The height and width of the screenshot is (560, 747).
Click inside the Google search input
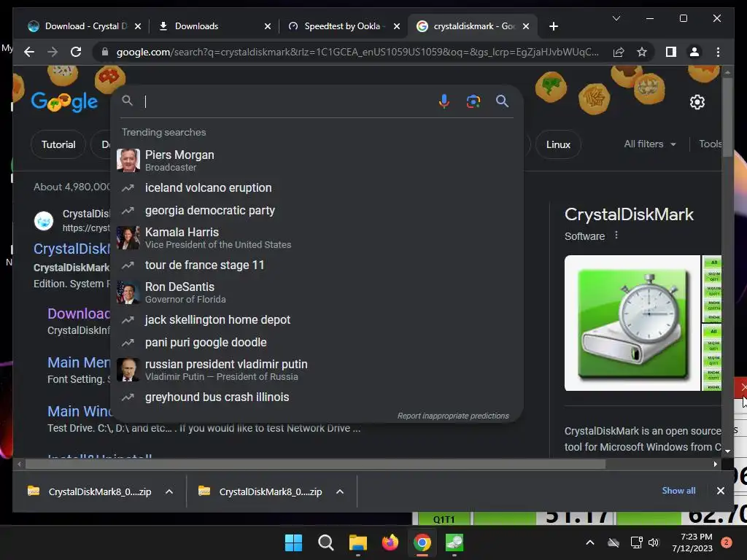[286, 101]
